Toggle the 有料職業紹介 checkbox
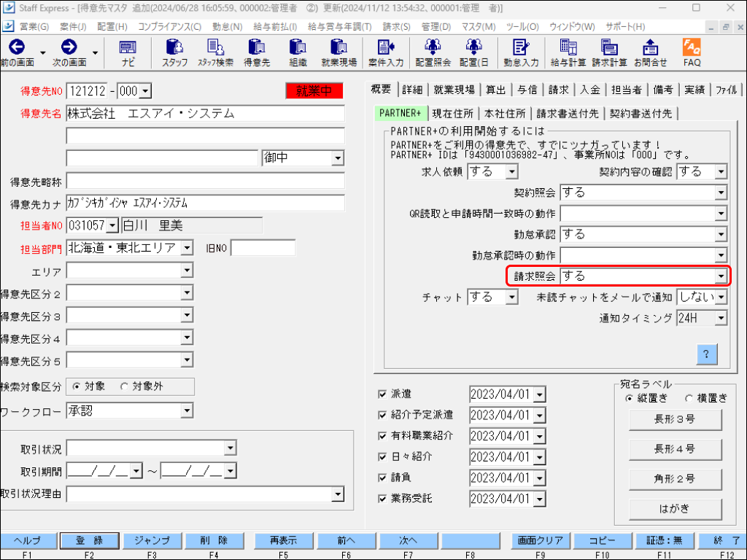The height and width of the screenshot is (560, 747). (x=382, y=436)
